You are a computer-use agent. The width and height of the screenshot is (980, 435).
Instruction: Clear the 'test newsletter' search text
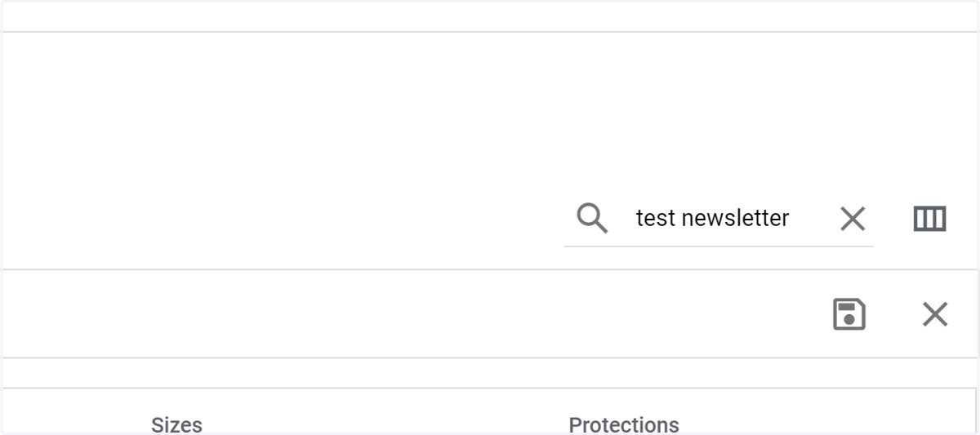coord(853,219)
